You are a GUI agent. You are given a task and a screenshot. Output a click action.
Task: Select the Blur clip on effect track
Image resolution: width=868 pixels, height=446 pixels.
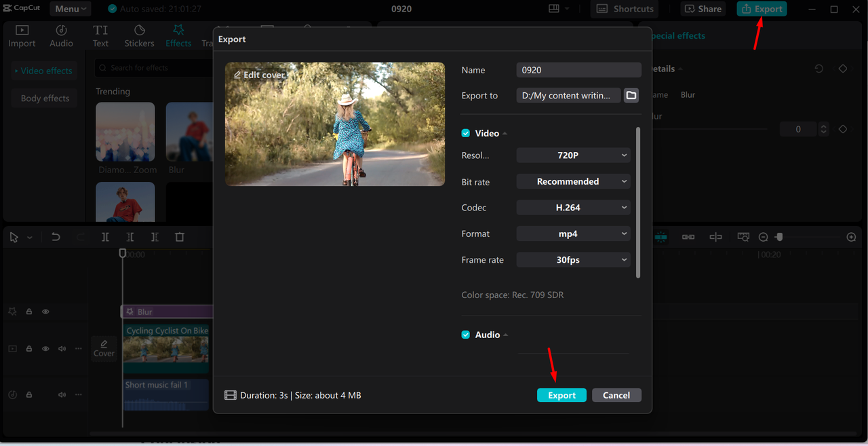point(167,312)
